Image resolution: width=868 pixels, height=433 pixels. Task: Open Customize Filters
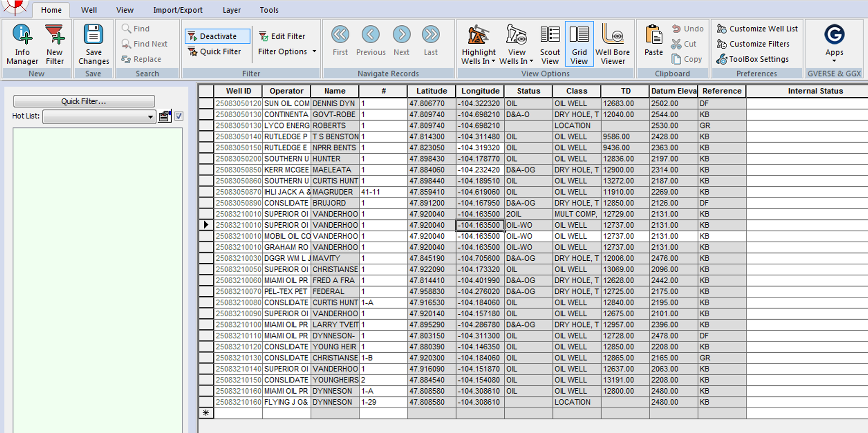753,44
